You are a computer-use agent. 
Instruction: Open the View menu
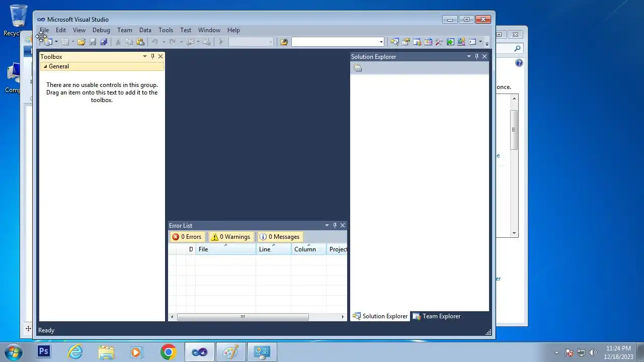click(79, 30)
